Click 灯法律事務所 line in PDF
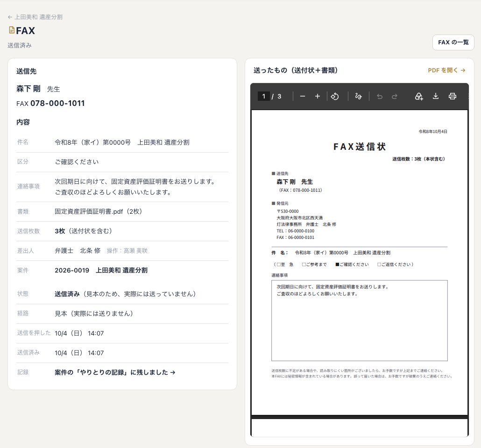This screenshot has width=481, height=448. (306, 224)
